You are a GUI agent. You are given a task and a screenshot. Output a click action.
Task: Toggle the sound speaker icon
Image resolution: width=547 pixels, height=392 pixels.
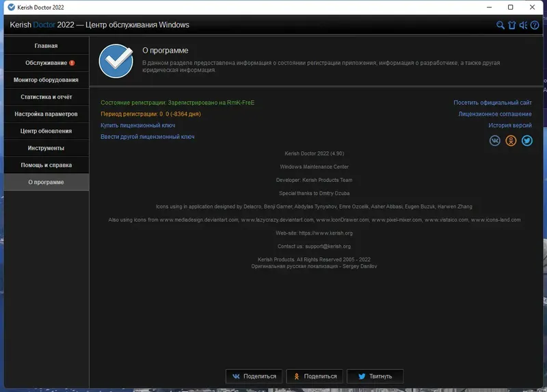523,25
